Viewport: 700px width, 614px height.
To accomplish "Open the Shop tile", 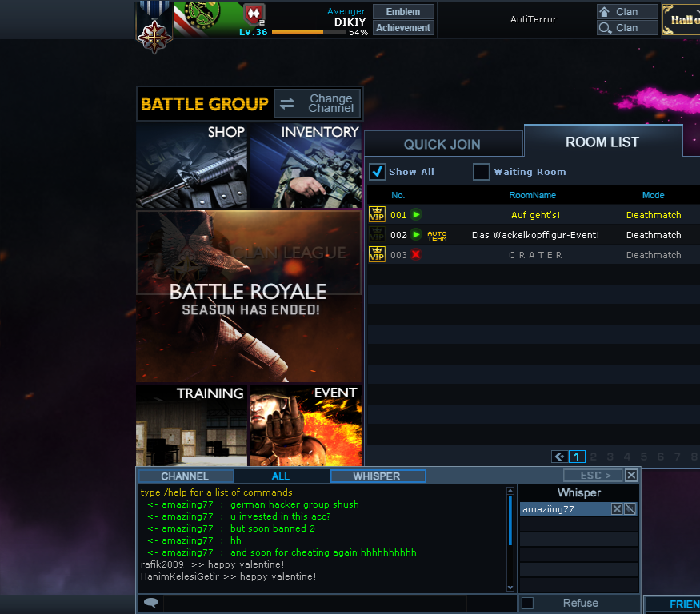I will (191, 165).
